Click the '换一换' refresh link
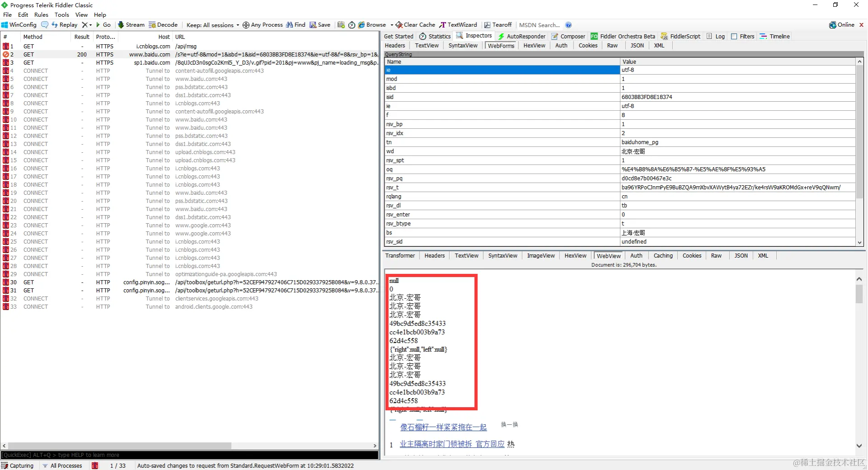 coord(509,425)
